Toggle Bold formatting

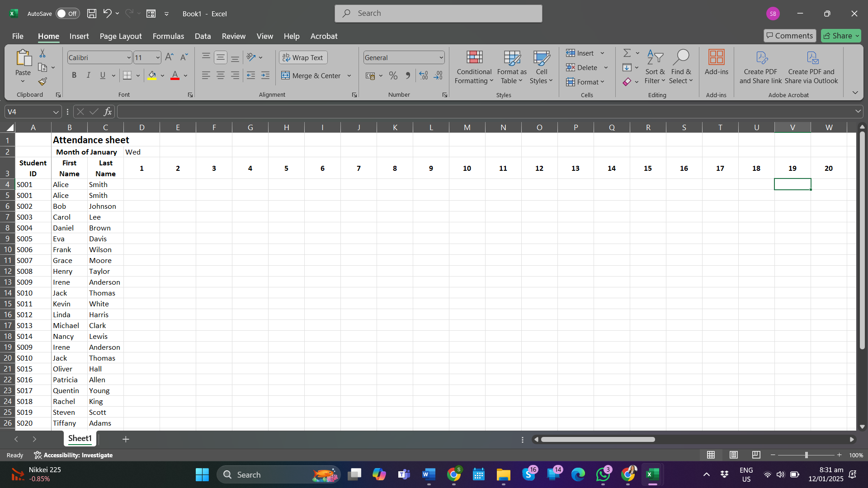tap(74, 75)
